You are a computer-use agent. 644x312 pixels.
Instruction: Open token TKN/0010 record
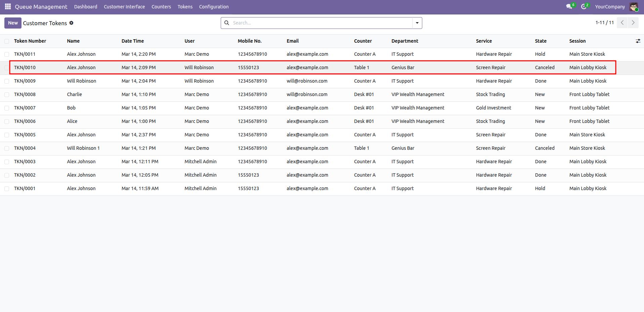pos(25,68)
